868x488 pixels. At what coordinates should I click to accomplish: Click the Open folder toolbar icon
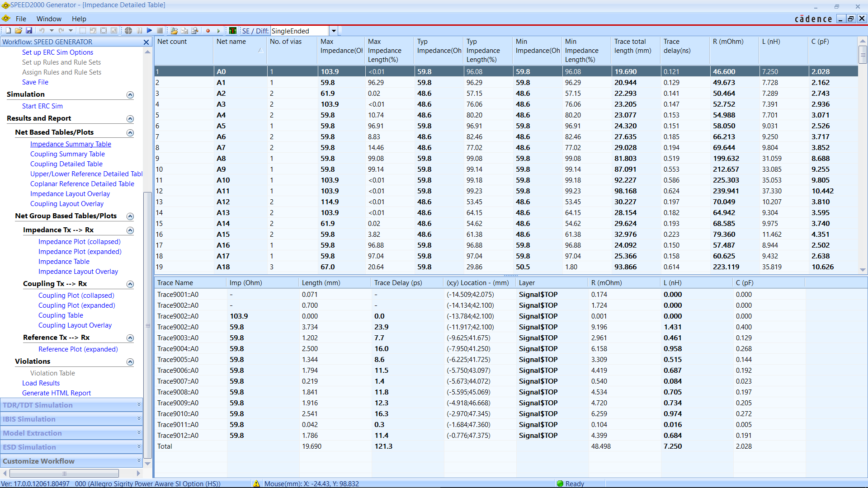click(19, 31)
